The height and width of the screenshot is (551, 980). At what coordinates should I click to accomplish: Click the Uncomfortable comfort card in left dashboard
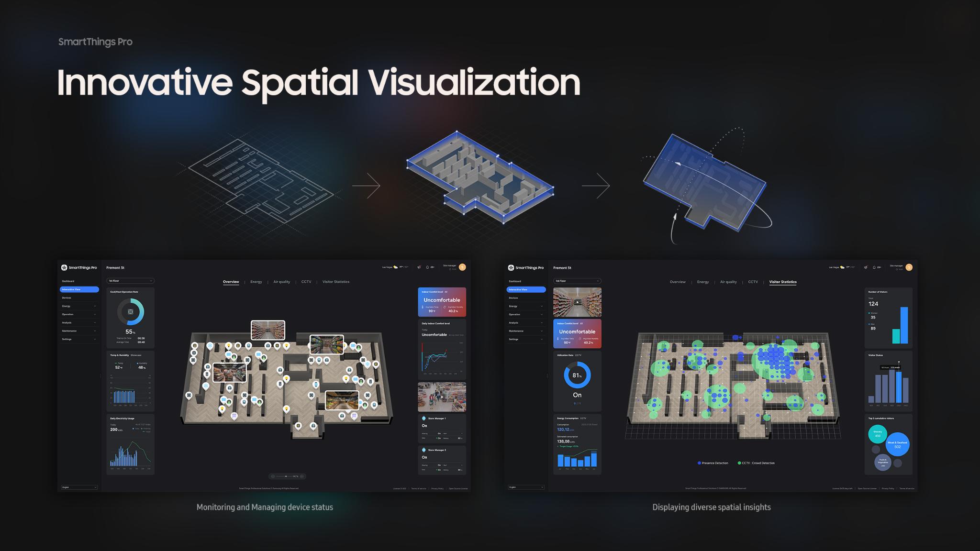(x=442, y=302)
